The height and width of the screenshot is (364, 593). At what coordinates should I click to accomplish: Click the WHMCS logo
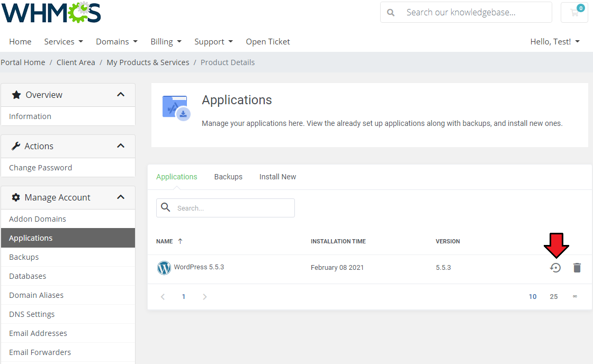click(x=51, y=12)
